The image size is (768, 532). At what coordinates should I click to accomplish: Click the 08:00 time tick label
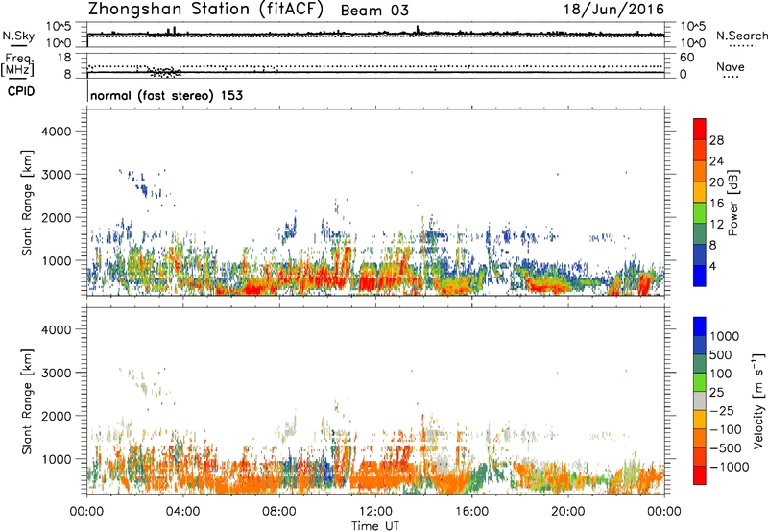(x=279, y=512)
